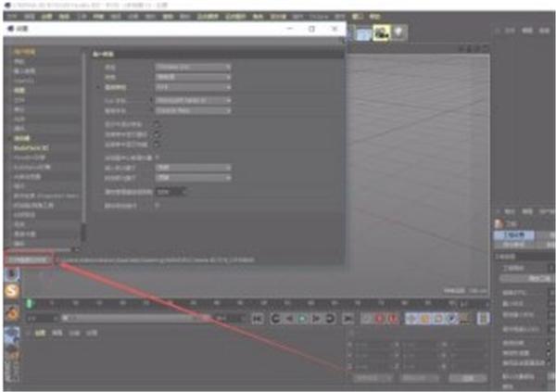Click the green timeline playhead marker
Image resolution: width=556 pixels, height=392 pixels.
pyautogui.click(x=30, y=303)
